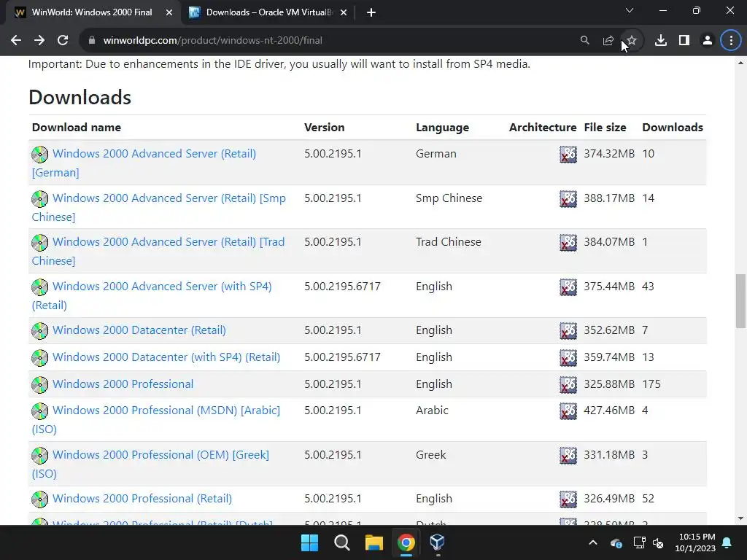Open the network status tray icon
747x560 pixels.
pos(639,542)
